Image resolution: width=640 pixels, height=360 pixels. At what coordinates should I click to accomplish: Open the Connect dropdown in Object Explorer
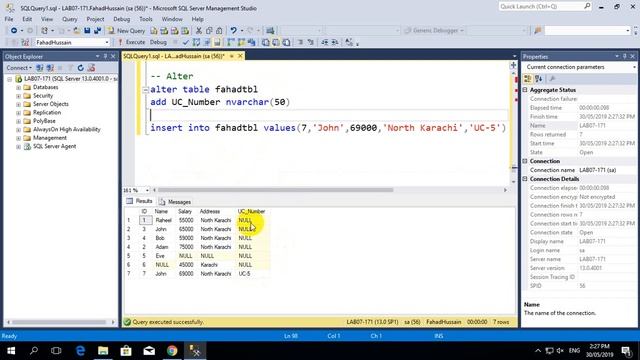point(19,68)
